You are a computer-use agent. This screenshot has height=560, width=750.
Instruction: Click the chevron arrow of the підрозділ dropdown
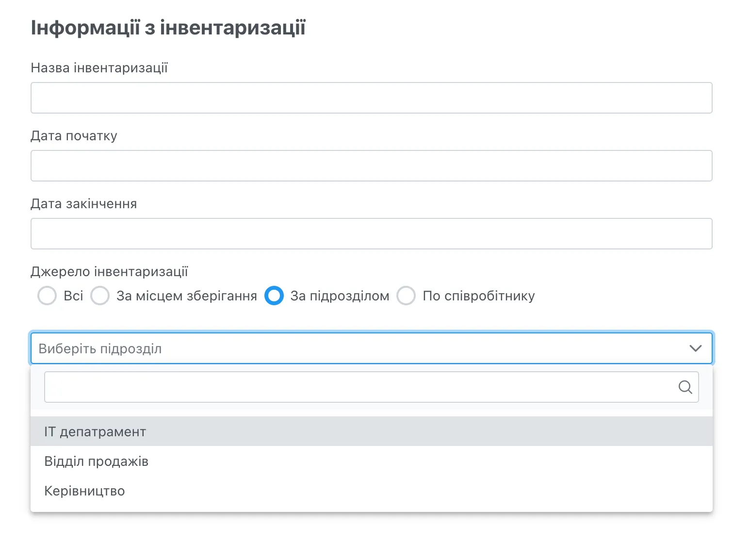point(695,348)
